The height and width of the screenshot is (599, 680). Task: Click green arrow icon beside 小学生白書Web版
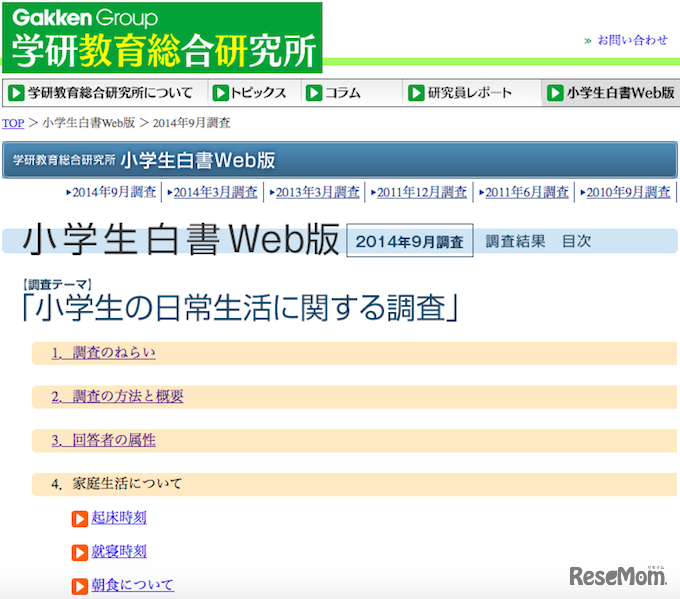(555, 93)
